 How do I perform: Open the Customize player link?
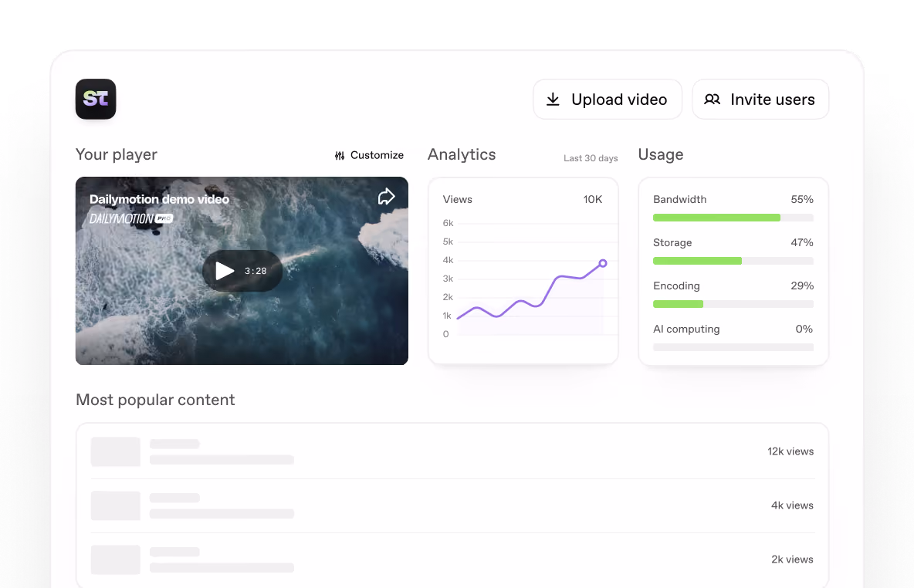[377, 156]
